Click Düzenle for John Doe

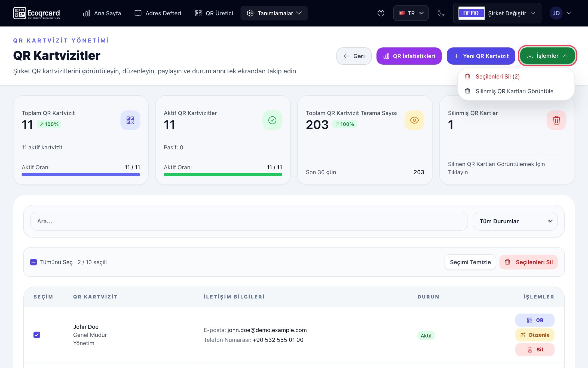[535, 335]
